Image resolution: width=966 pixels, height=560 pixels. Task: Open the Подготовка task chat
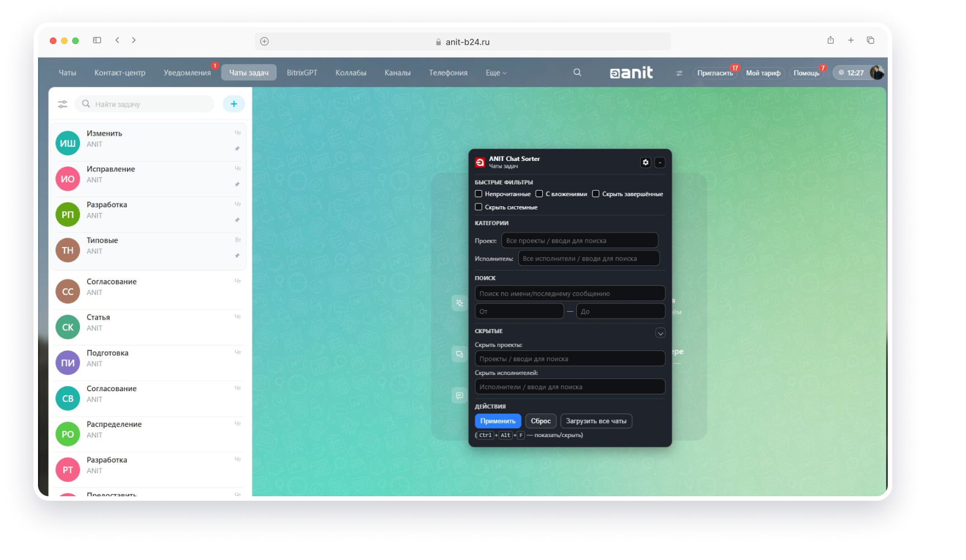coord(148,358)
